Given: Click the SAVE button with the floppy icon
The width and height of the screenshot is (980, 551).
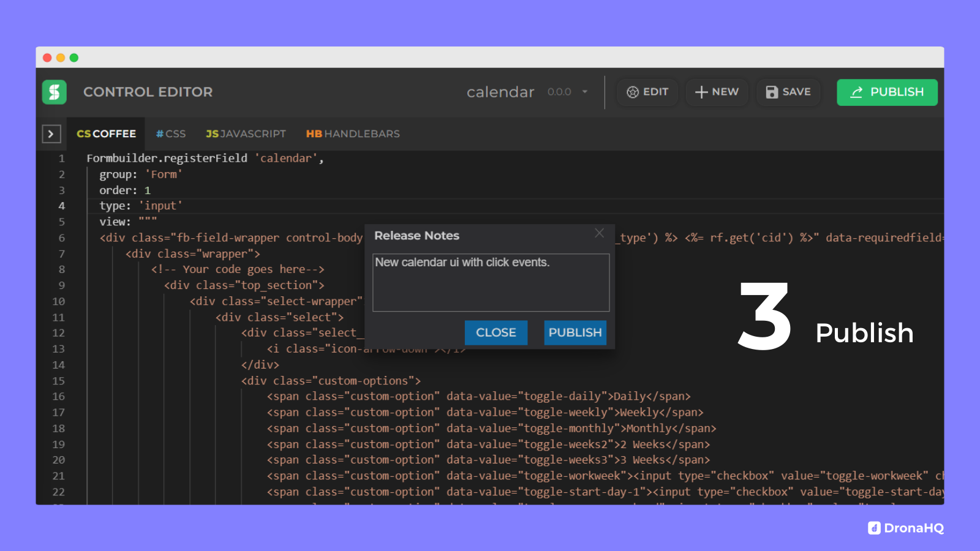Looking at the screenshot, I should 788,92.
